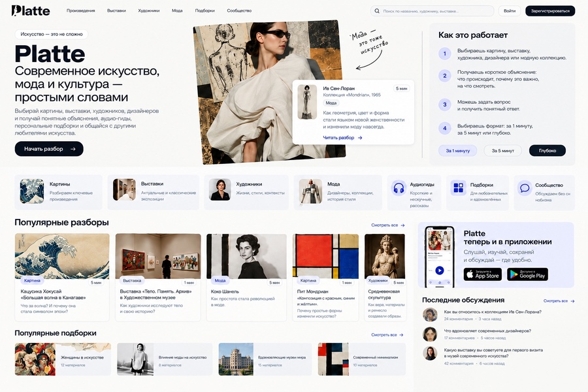Open the Google Play download badge
The image size is (588, 392).
(x=528, y=274)
